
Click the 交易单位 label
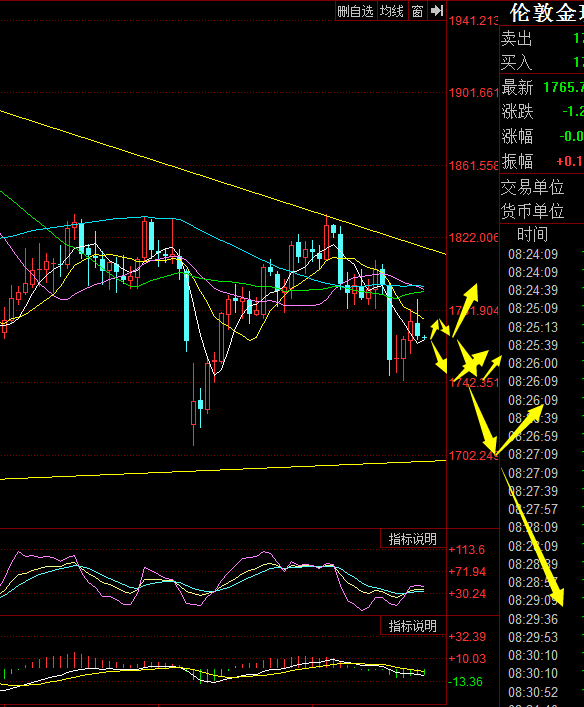(533, 187)
